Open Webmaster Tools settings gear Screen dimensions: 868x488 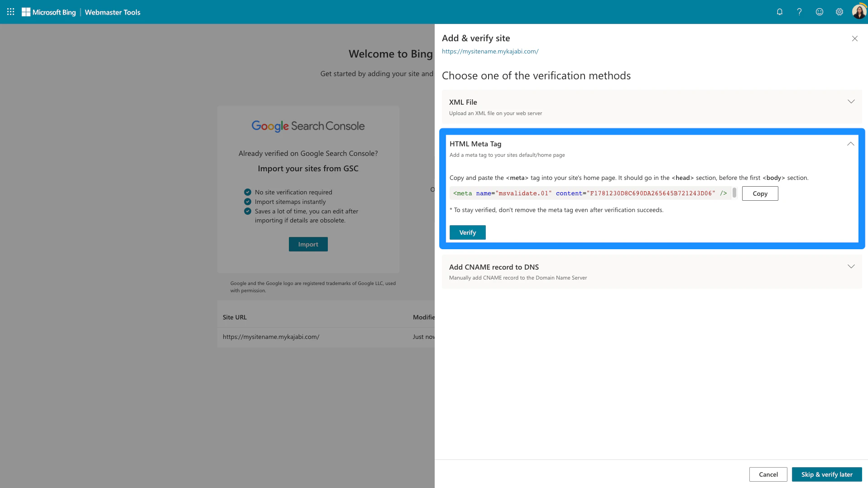[x=839, y=12]
